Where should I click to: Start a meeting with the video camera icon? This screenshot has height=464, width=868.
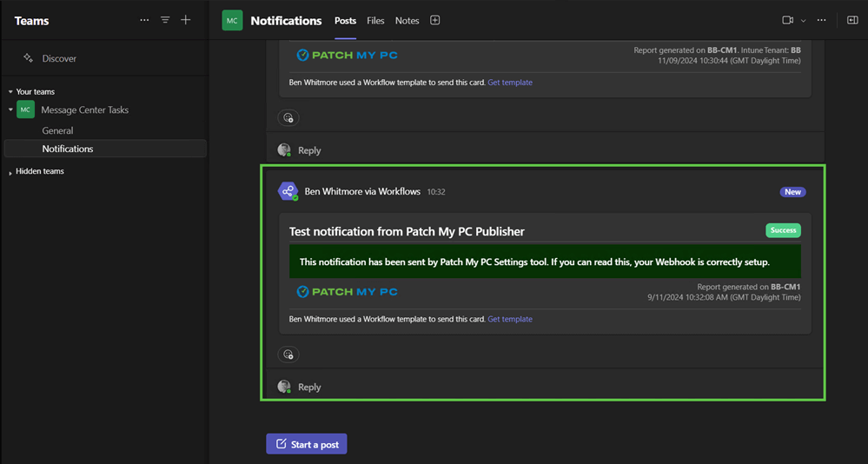788,20
